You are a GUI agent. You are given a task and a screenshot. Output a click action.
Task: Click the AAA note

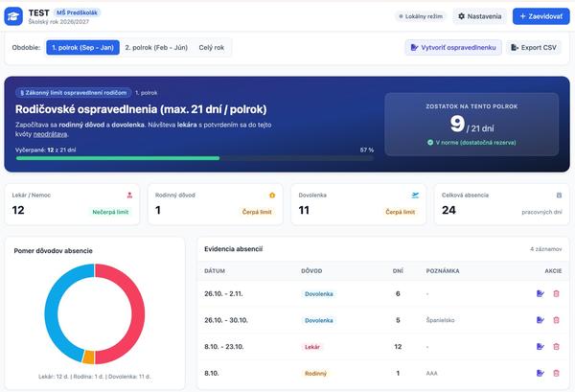[431, 373]
